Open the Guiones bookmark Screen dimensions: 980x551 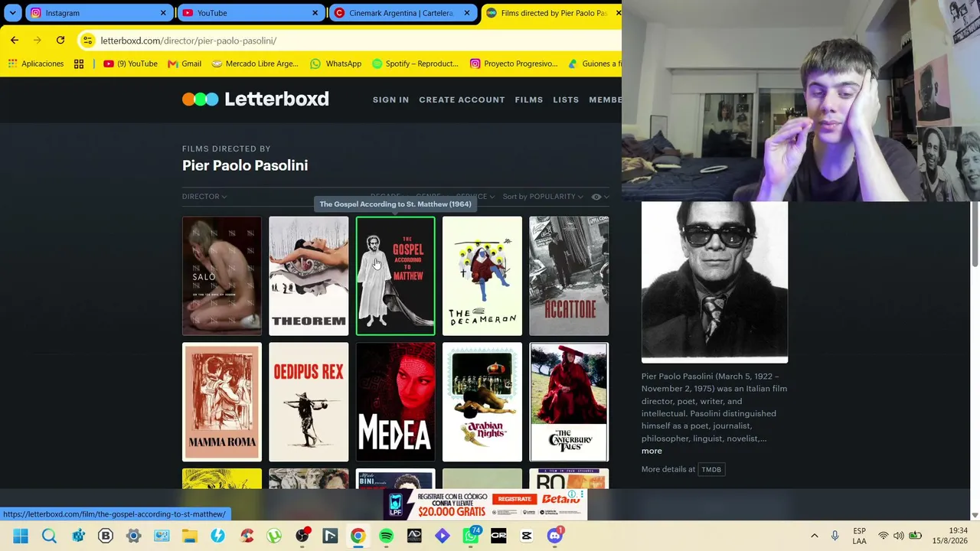click(595, 64)
